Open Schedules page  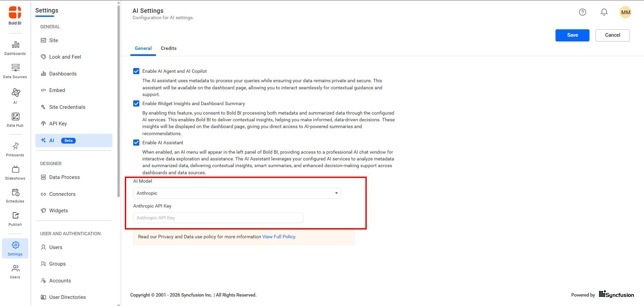pyautogui.click(x=15, y=196)
